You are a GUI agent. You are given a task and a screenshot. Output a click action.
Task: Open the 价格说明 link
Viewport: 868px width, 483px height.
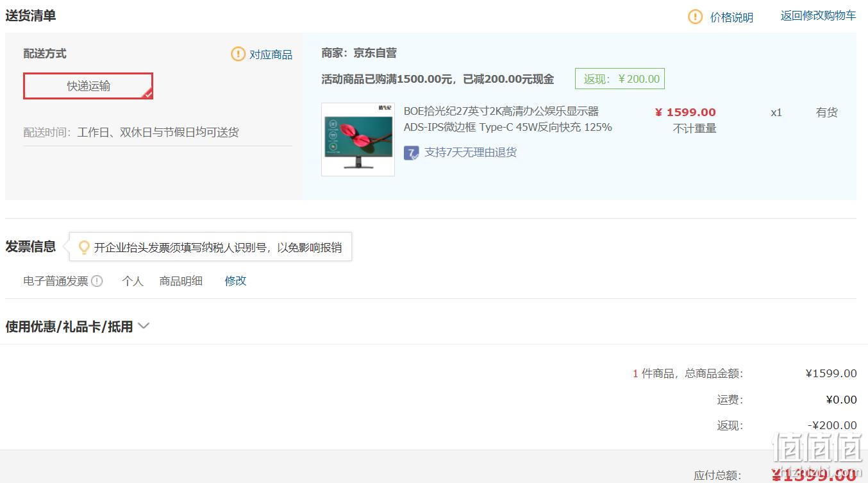click(x=731, y=17)
